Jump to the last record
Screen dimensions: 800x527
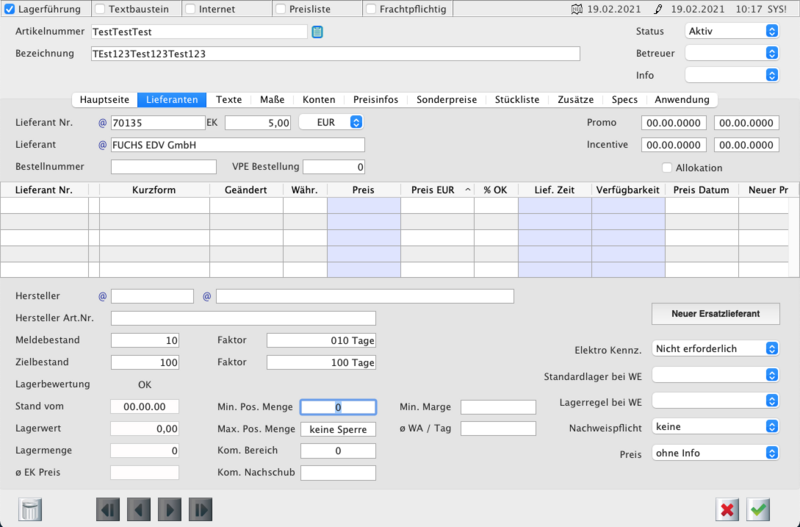coord(201,509)
